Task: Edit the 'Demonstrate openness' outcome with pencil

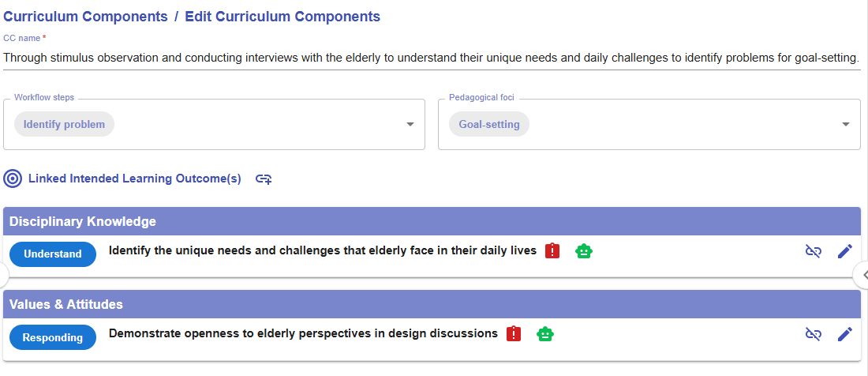Action: click(x=845, y=334)
